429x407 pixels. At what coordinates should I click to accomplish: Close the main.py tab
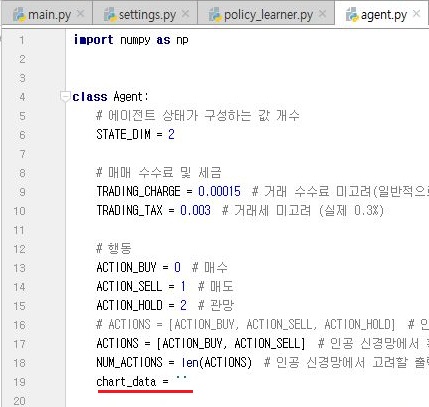pos(80,14)
